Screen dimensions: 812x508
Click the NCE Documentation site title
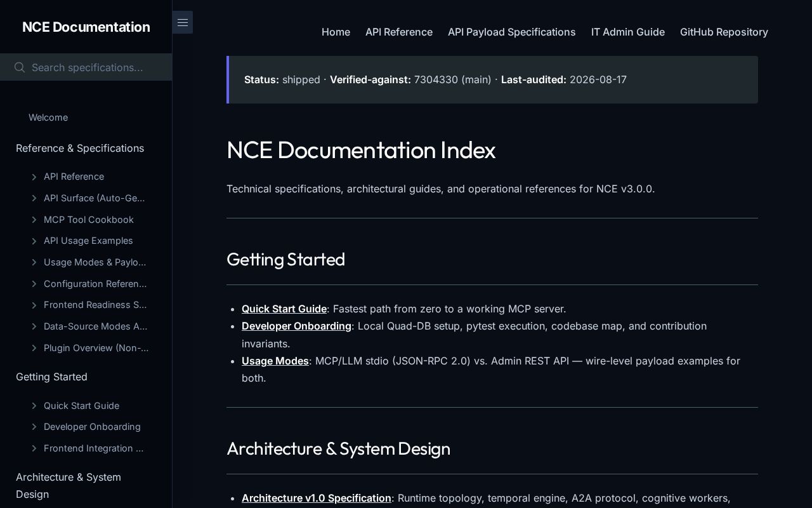click(x=86, y=27)
